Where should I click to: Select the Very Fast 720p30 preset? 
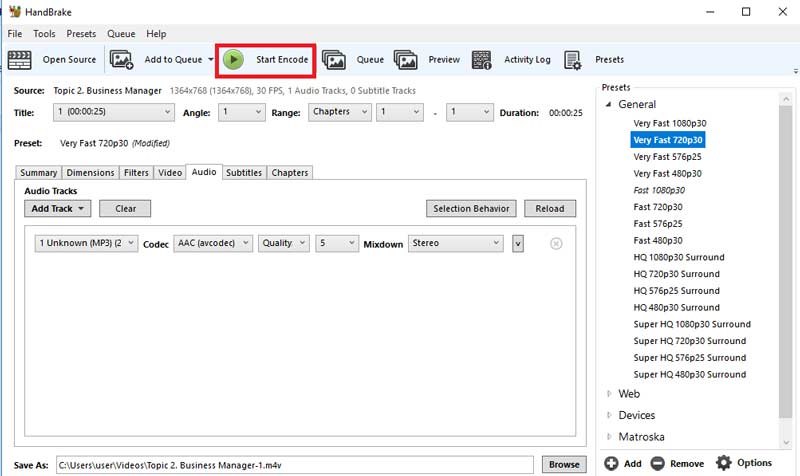668,140
